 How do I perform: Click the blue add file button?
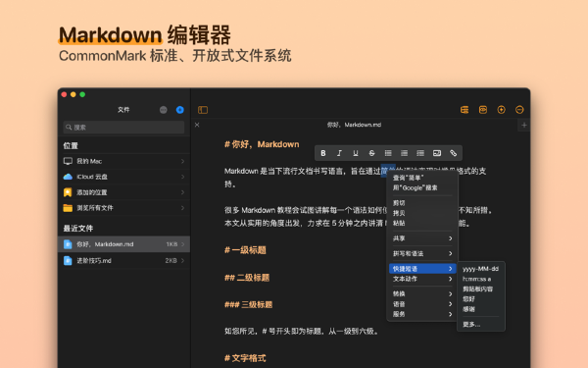(180, 110)
